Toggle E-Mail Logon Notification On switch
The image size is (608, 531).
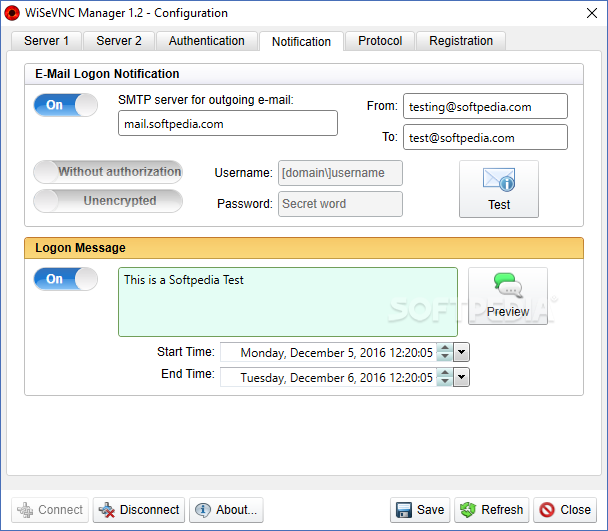(x=66, y=105)
